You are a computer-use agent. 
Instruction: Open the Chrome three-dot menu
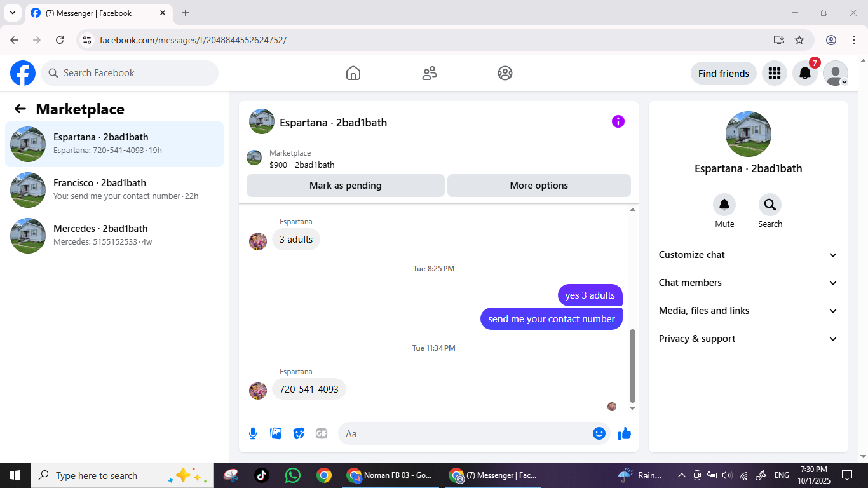[x=854, y=40]
